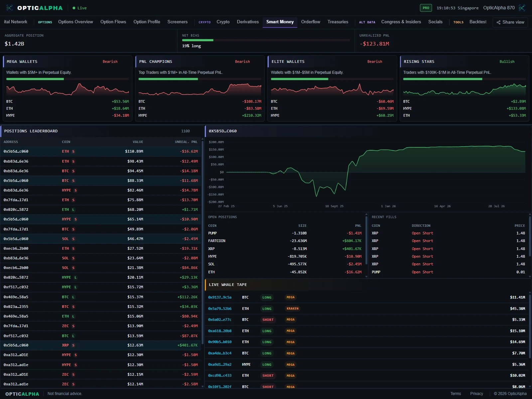Viewport: 532px width, 399px height.
Task: Select the FARTCOIN open position row
Action: pos(285,241)
